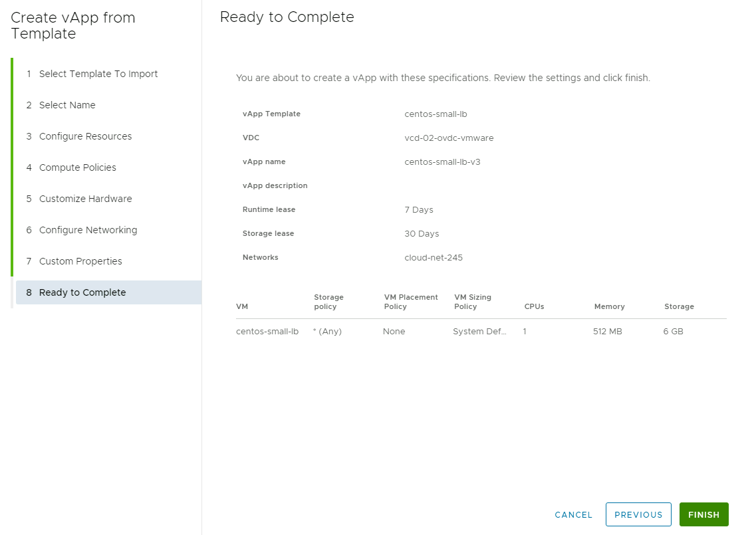Switch to step 5 Customize Hardware
This screenshot has width=756, height=535.
[85, 199]
